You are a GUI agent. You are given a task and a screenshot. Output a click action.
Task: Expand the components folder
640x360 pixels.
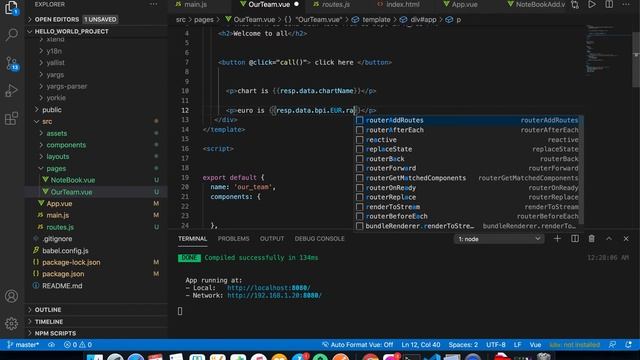(x=66, y=145)
